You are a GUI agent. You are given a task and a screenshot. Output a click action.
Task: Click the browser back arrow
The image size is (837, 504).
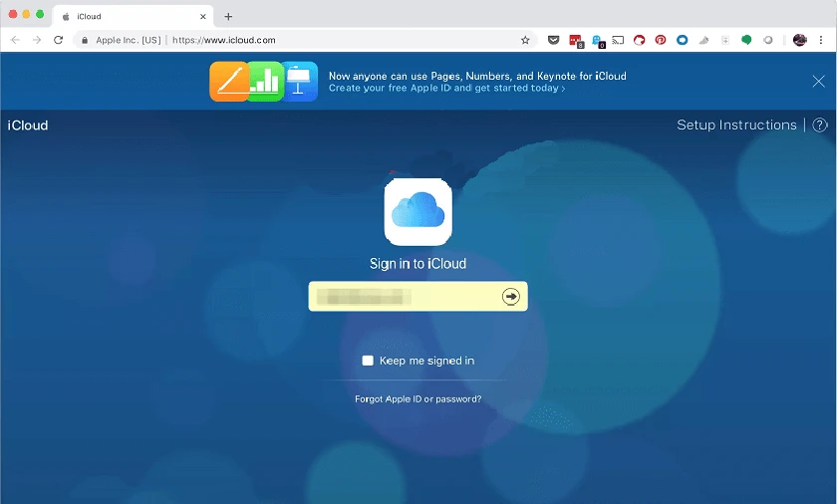[x=16, y=40]
